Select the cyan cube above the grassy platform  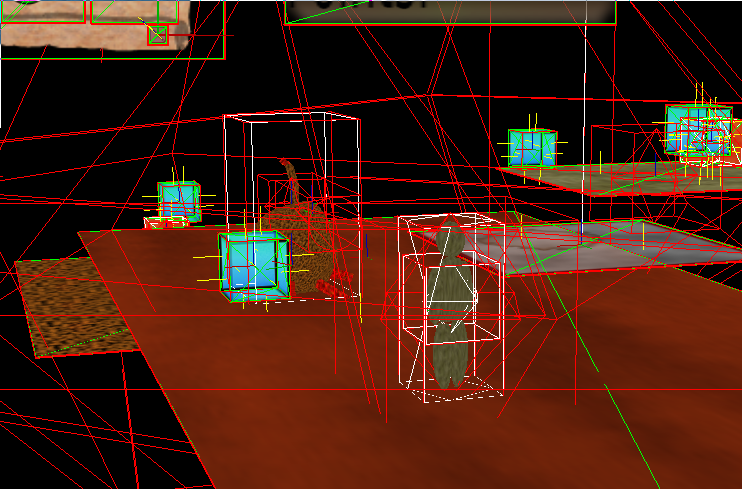click(x=531, y=148)
